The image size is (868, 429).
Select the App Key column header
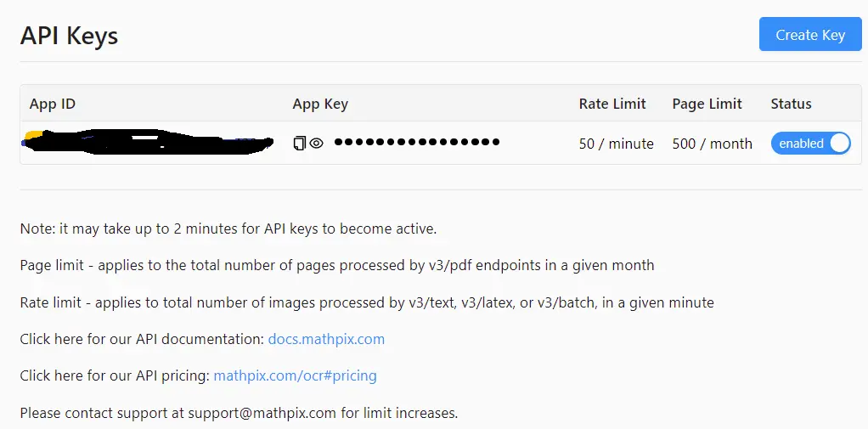[320, 104]
